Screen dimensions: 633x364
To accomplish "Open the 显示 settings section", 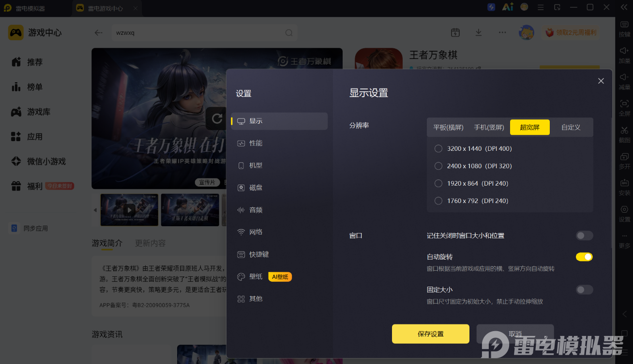I will coord(280,121).
